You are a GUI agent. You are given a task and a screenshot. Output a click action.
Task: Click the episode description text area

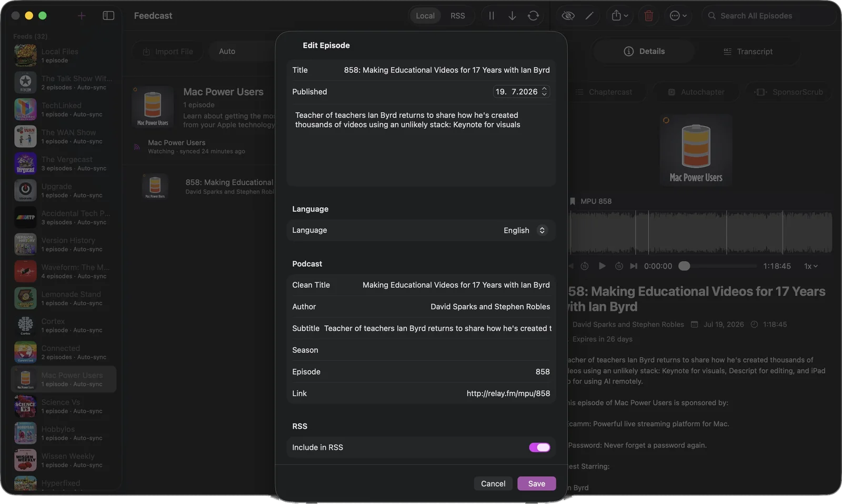(x=421, y=145)
